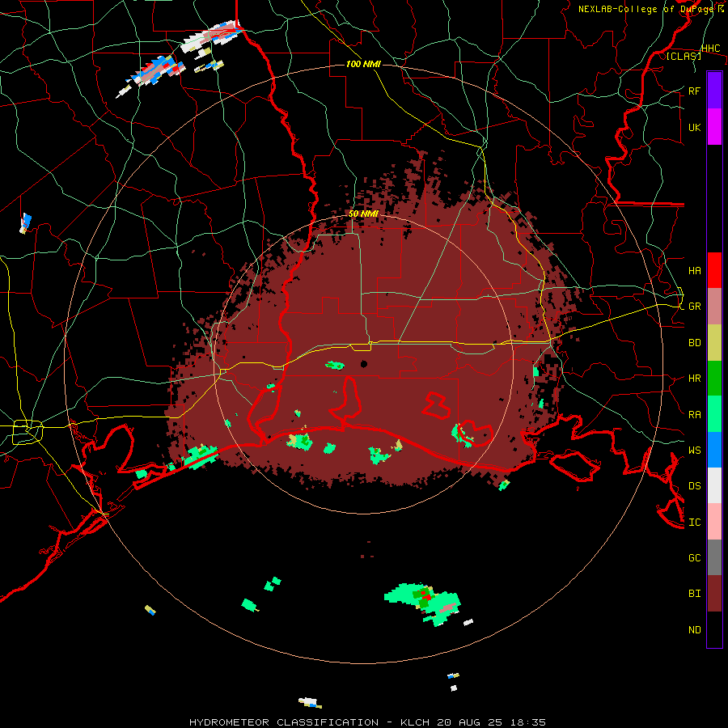This screenshot has height=728, width=728.
Task: Pick the light green RA legend swatch
Action: pos(714,414)
